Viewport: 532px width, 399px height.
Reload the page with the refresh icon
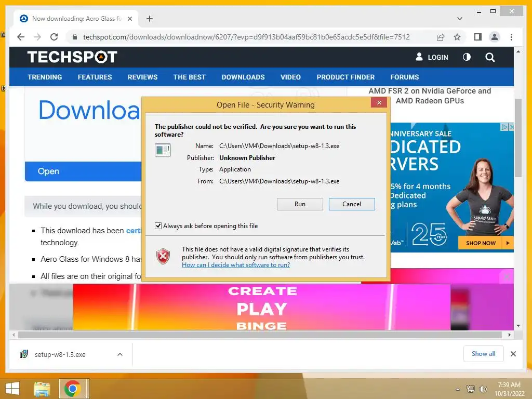[x=54, y=37]
